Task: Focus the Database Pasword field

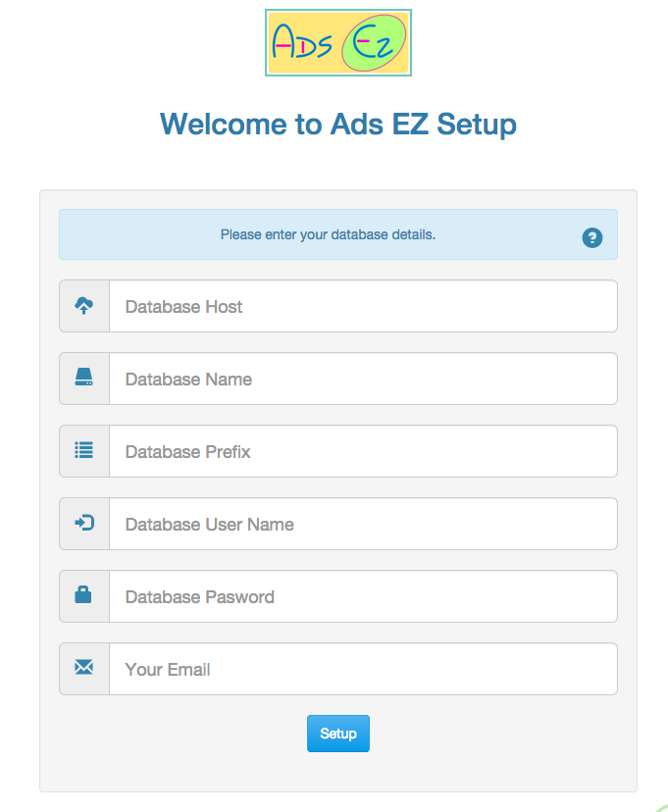Action: [363, 596]
